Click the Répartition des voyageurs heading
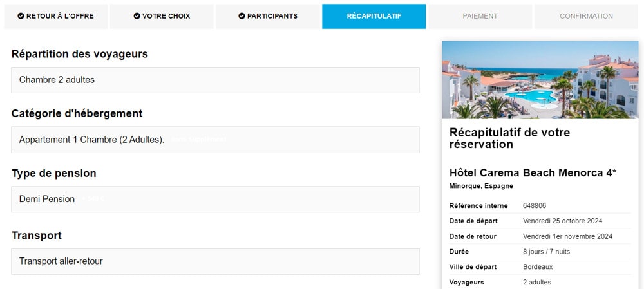This screenshot has width=644, height=289. (80, 54)
